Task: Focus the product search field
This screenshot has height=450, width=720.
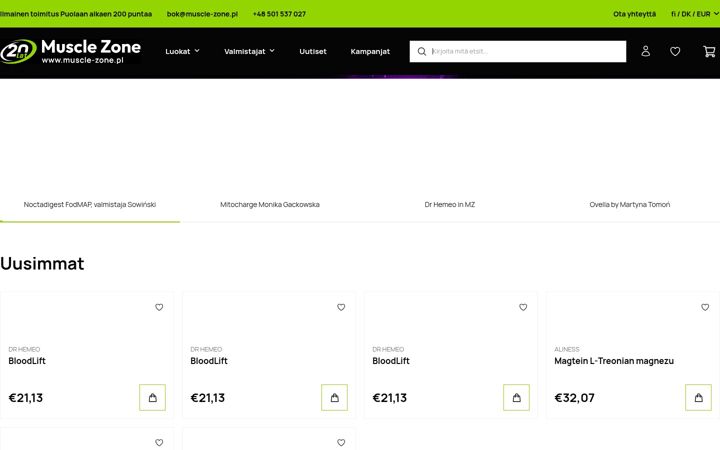Action: point(518,51)
